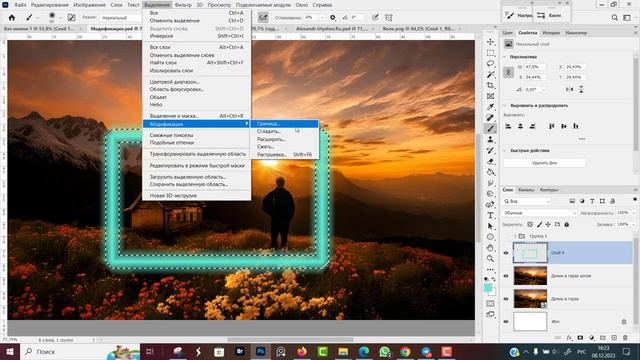Select the Path Selection tool
Image resolution: width=640 pixels, height=360 pixels.
point(490,226)
